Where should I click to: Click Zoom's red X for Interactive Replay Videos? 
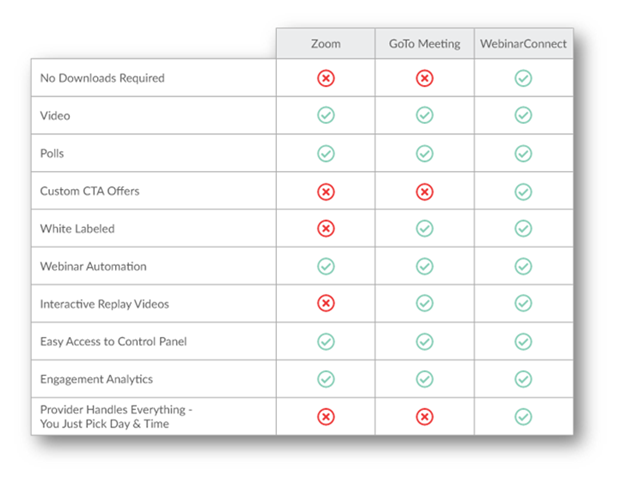[x=326, y=303]
